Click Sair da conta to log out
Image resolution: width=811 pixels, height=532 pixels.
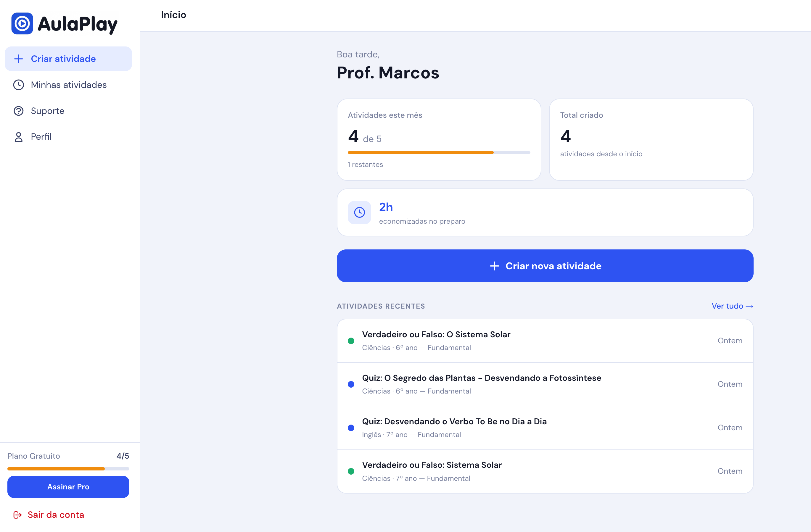56,515
